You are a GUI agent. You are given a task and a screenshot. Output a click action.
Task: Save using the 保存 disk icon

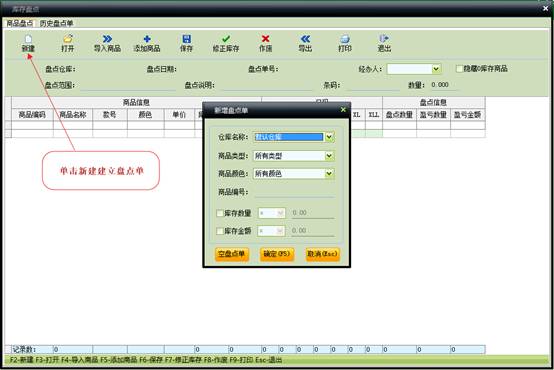tap(187, 43)
